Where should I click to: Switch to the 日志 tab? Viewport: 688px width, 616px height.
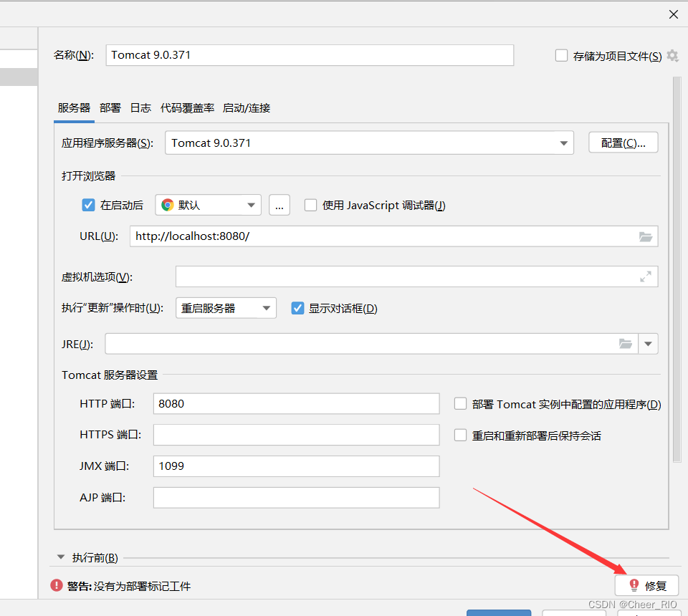[x=140, y=108]
